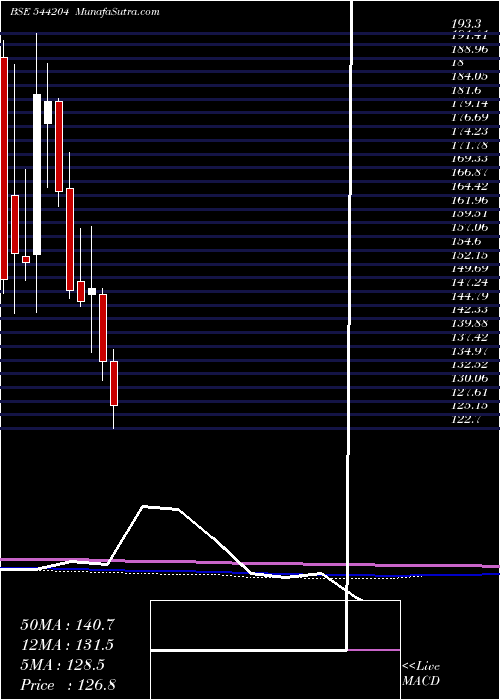
Task: Select the 142.33 price level label
Action: 470,310
